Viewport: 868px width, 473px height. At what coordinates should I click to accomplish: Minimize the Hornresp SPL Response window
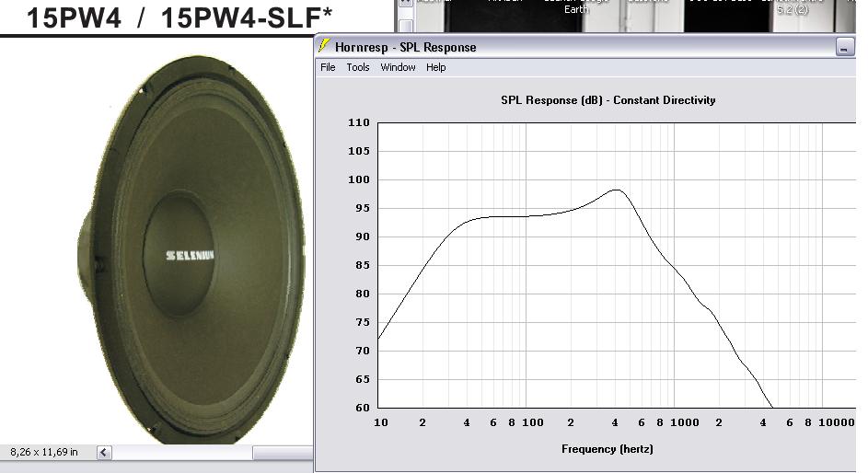coord(844,48)
